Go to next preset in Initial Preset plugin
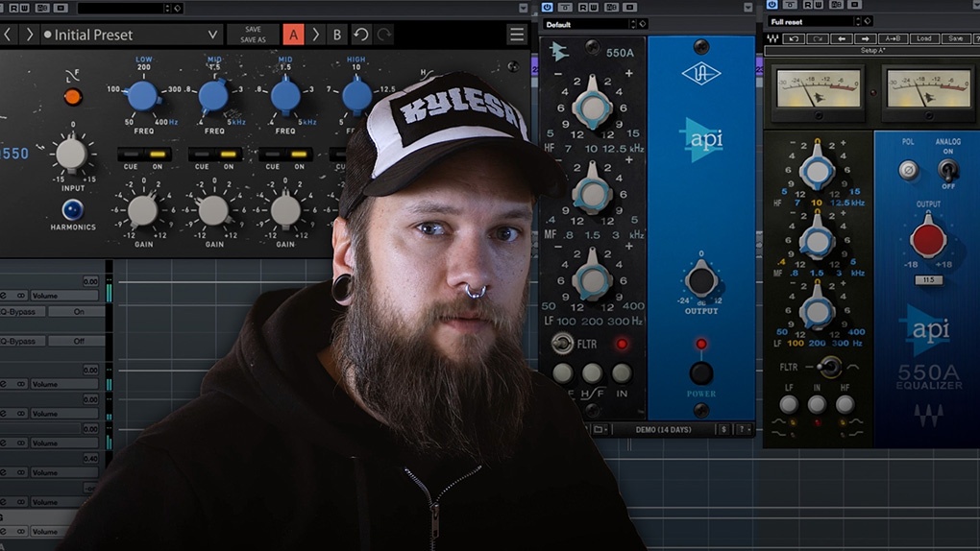This screenshot has height=551, width=980. pos(29,35)
